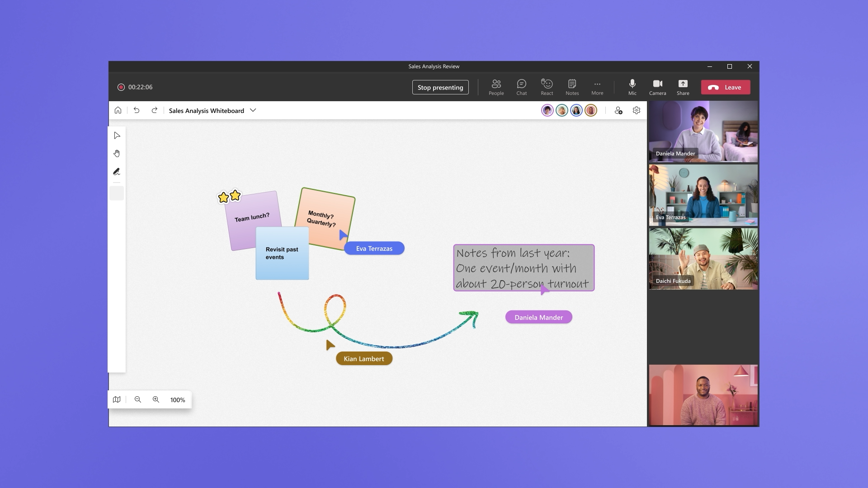The width and height of the screenshot is (868, 488).
Task: Open the whiteboard minimap icon
Action: pos(117,399)
